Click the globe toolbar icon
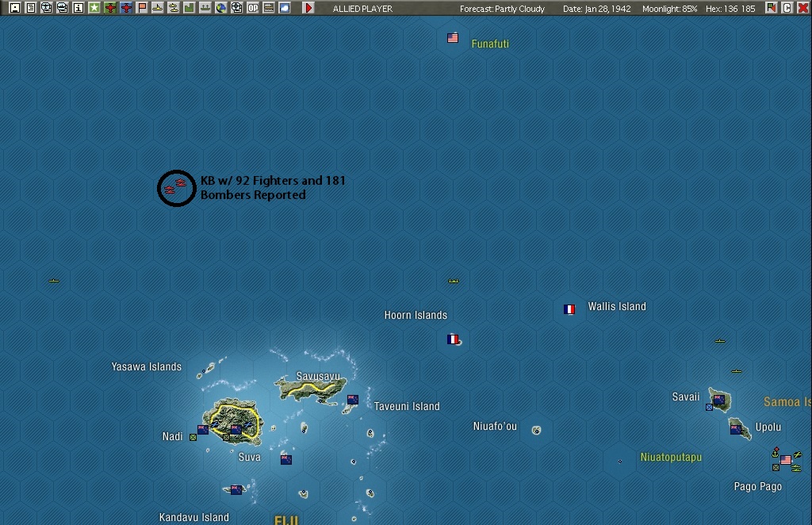This screenshot has width=812, height=525. [x=221, y=8]
